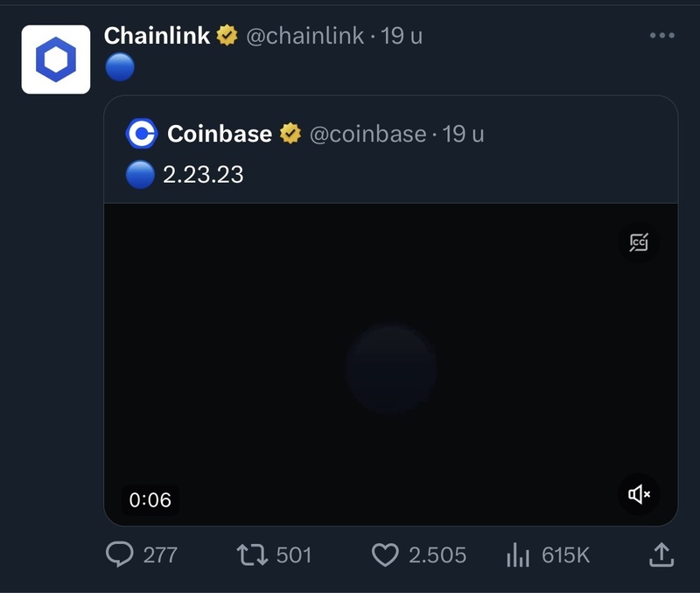The width and height of the screenshot is (700, 593).
Task: Open the @chainlink handle link
Action: click(x=304, y=37)
